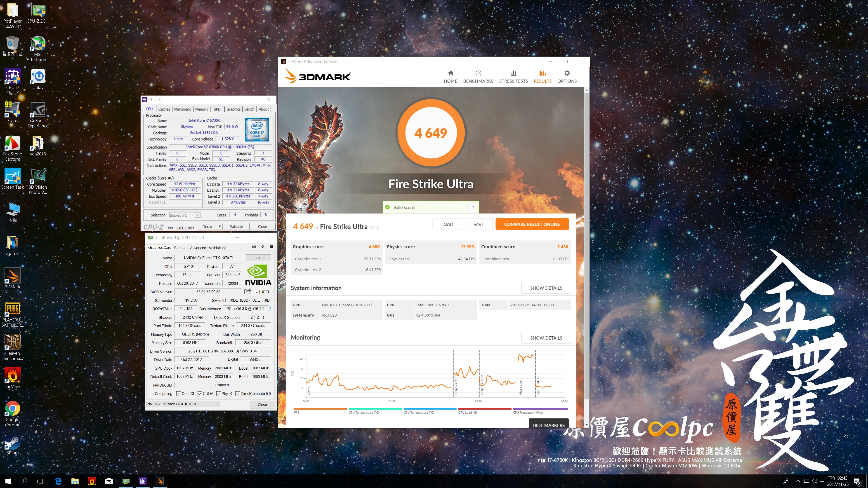
Task: Open Google Chrome desktop shortcut
Action: coord(12,414)
